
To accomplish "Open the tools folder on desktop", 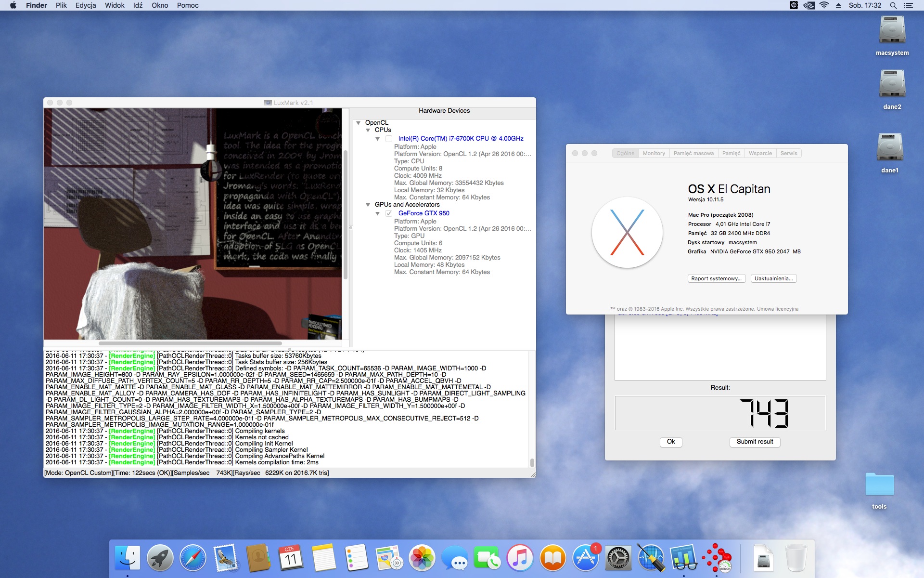I will 879,485.
